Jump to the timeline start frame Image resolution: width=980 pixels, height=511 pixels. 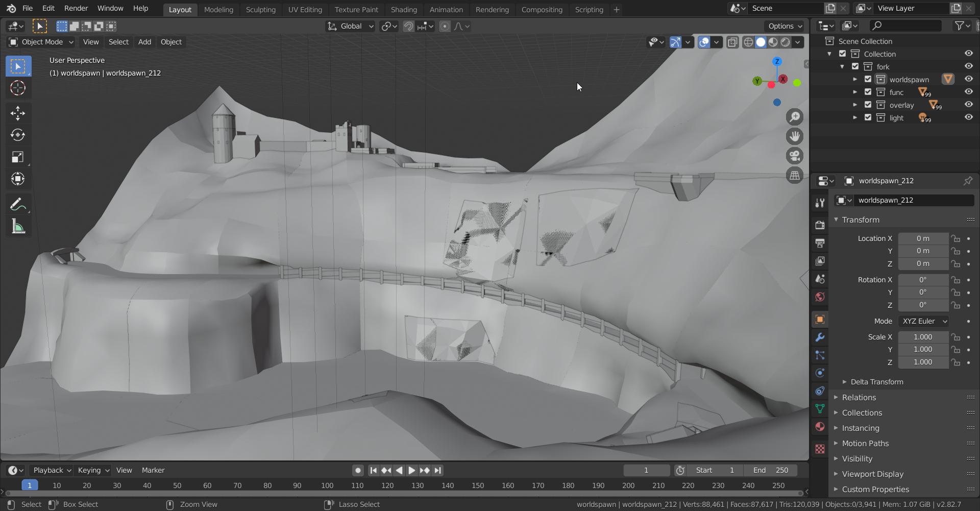click(373, 470)
